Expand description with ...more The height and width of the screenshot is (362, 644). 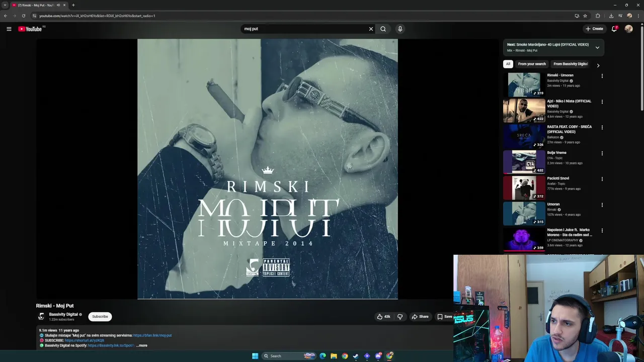(142, 345)
